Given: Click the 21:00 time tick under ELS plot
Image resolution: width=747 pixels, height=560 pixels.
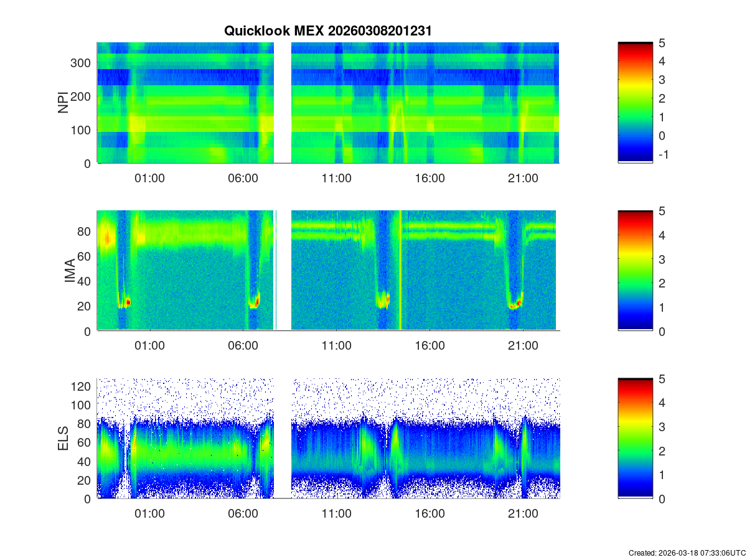Looking at the screenshot, I should click(523, 514).
